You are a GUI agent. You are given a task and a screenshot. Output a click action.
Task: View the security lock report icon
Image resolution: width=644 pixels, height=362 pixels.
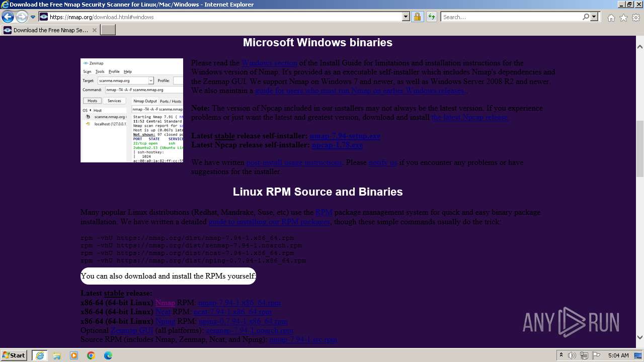[417, 17]
